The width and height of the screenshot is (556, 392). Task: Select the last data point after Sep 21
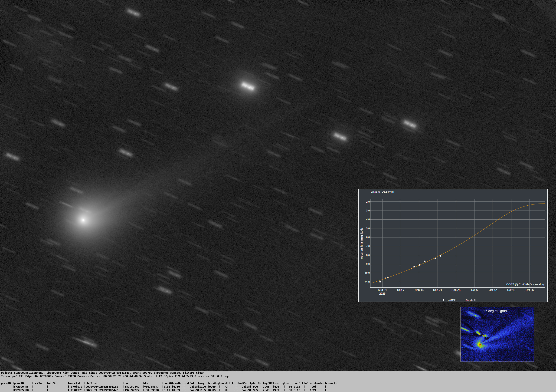pyautogui.click(x=441, y=256)
